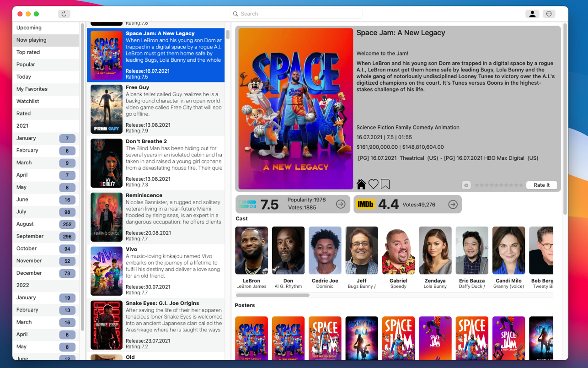Image resolution: width=588 pixels, height=368 pixels.
Task: Open Free Guy in the movie list
Action: pos(155,109)
